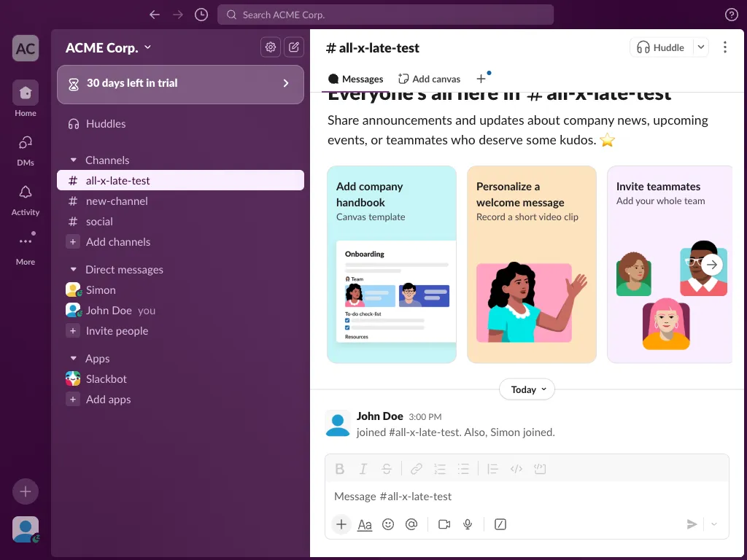The height and width of the screenshot is (560, 747).
Task: Open Huddle options dropdown arrow
Action: click(701, 47)
